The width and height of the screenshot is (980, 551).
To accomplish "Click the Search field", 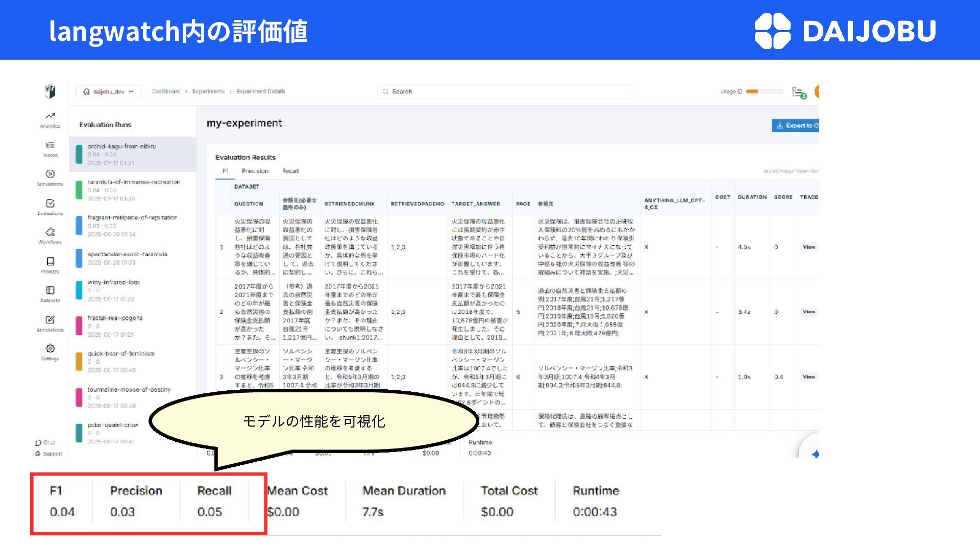I will [505, 92].
